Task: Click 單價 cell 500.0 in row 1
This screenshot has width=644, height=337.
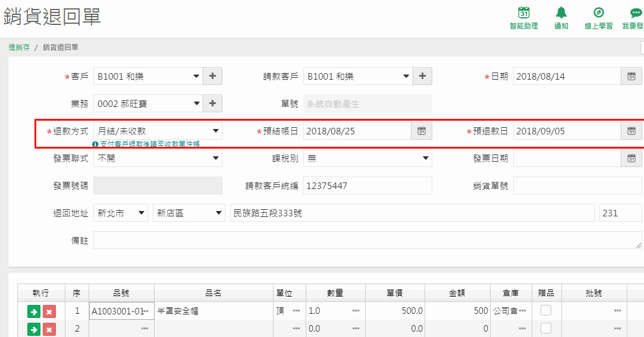Action: [395, 311]
